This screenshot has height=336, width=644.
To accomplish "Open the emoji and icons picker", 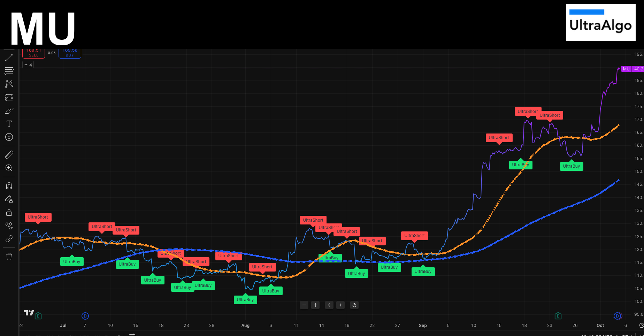I will point(9,137).
